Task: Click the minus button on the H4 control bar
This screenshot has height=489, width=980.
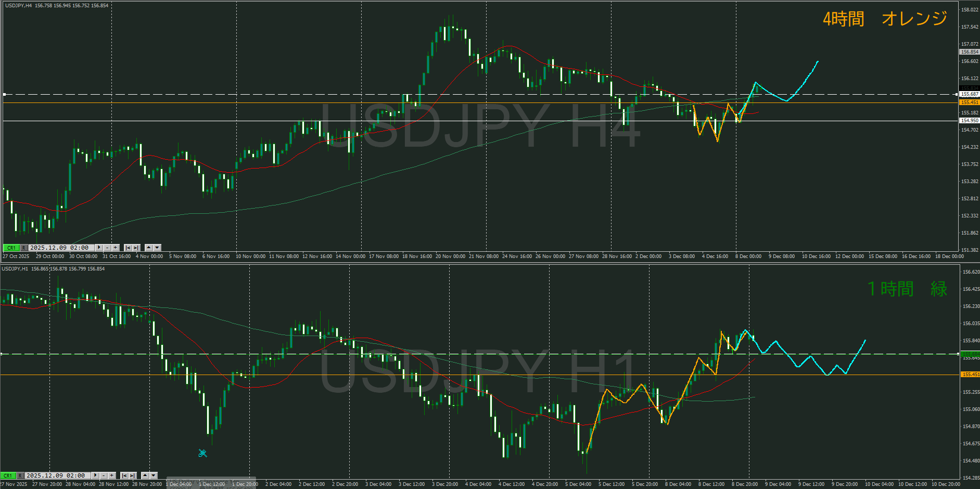Action: [x=107, y=248]
